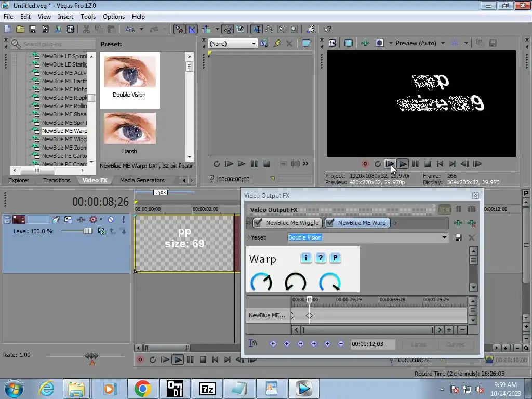The height and width of the screenshot is (399, 532).
Task: Switch to the Media Generators tab
Action: 142,180
